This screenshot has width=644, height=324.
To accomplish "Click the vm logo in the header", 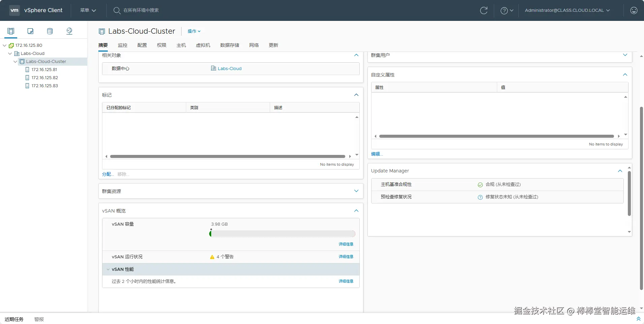I will (14, 10).
